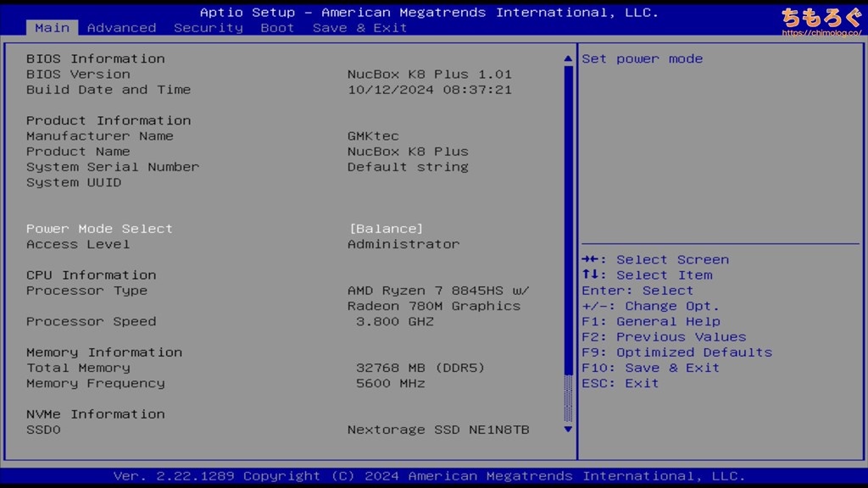Click the Select Screen key hint

(x=655, y=259)
